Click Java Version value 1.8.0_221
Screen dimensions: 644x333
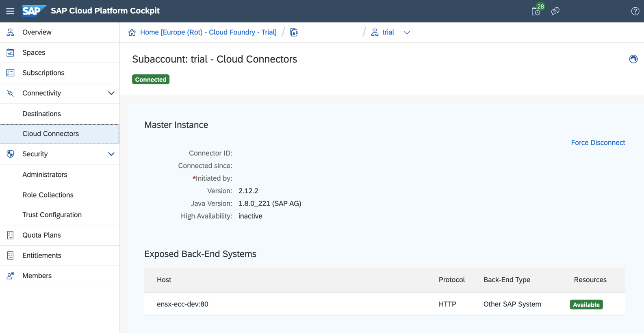270,203
